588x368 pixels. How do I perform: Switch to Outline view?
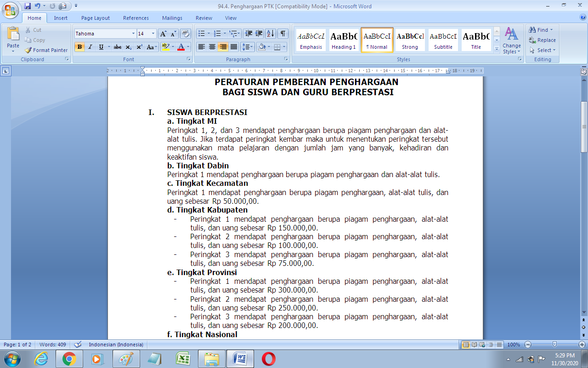click(x=491, y=345)
